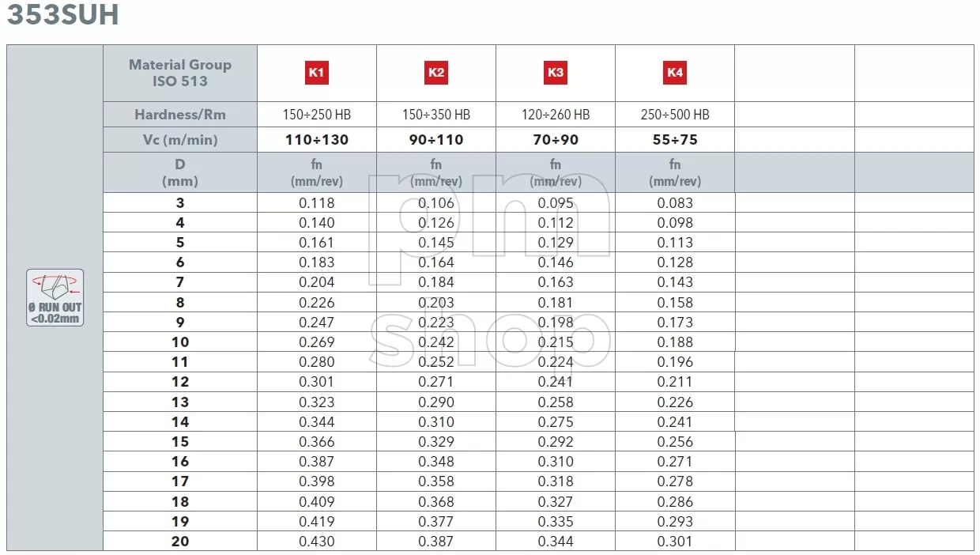Click the 353SUH title heading
This screenshot has width=980, height=555.
[x=63, y=13]
